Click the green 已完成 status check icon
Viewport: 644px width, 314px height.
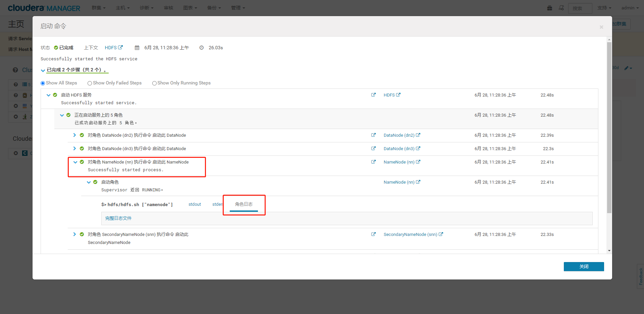(56, 48)
